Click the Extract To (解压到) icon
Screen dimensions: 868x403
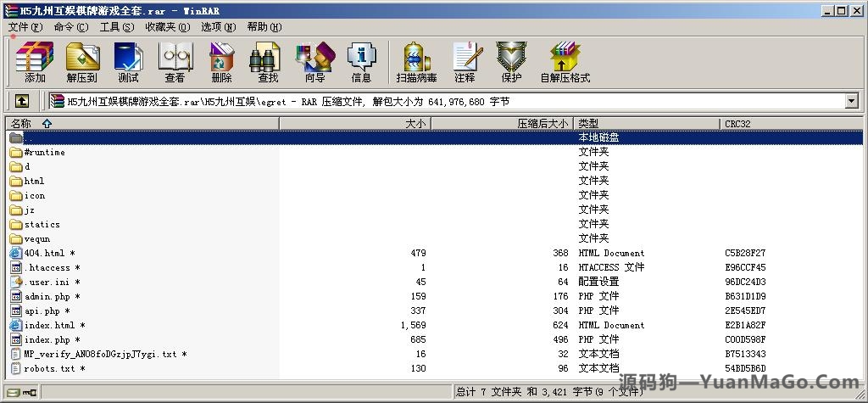tap(82, 62)
